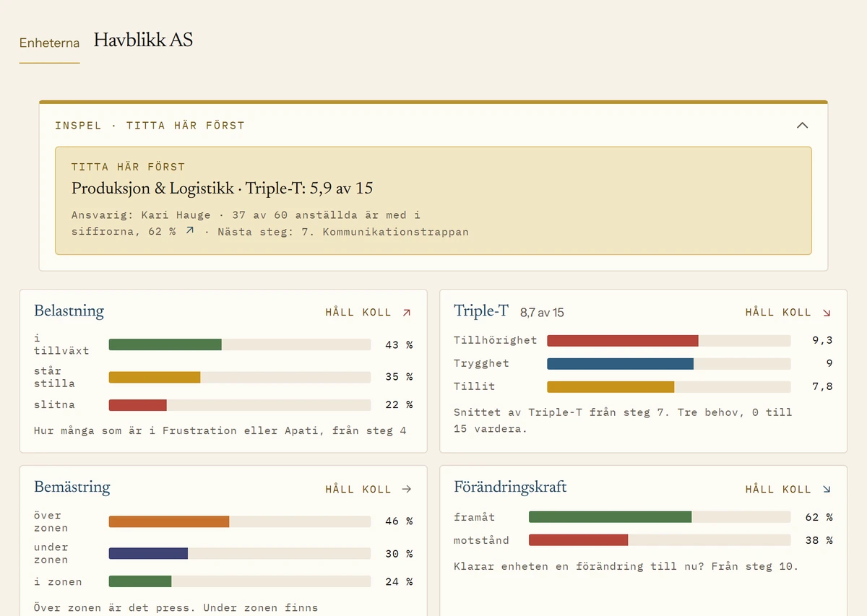Viewport: 867px width, 616px height.
Task: Click the orange "över zonen" bar
Action: 169,521
